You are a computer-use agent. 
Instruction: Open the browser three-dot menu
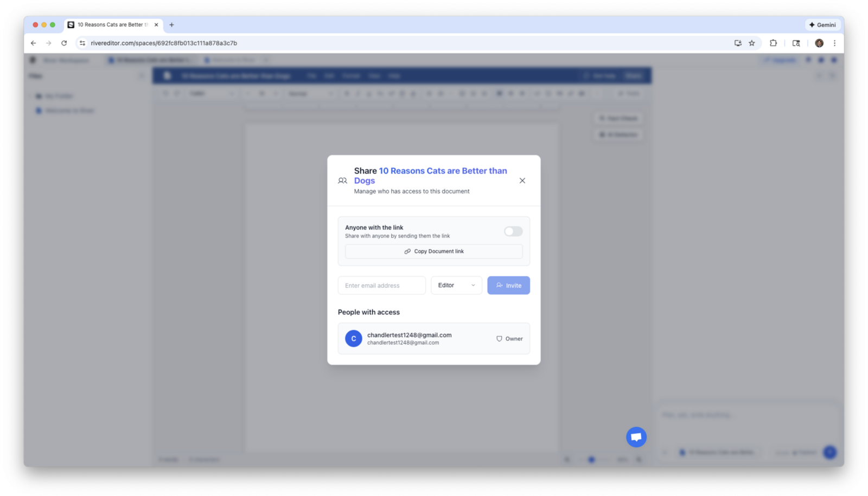point(835,43)
